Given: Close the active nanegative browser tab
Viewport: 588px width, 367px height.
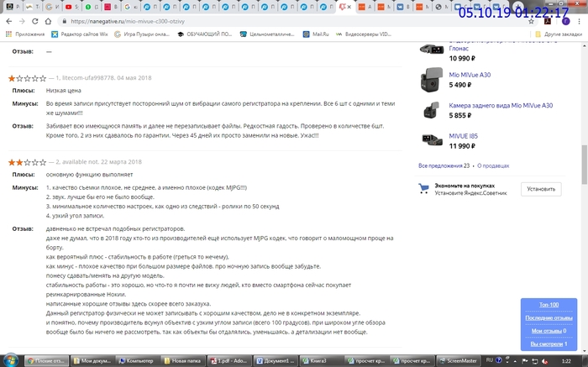Looking at the screenshot, I should tap(349, 7).
